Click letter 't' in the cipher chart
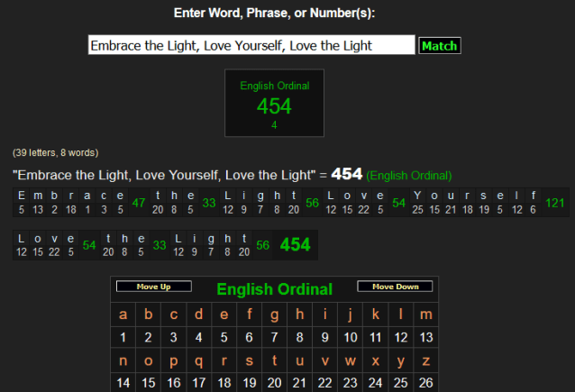 275,360
